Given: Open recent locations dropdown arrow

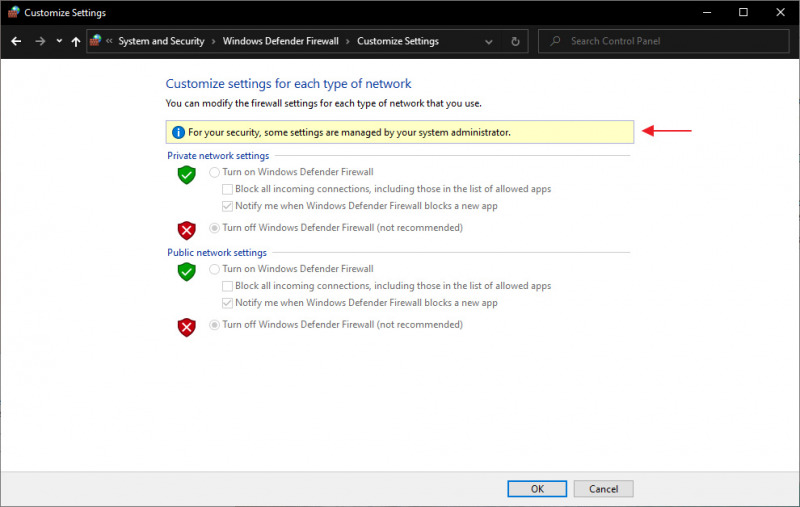Looking at the screenshot, I should 59,41.
